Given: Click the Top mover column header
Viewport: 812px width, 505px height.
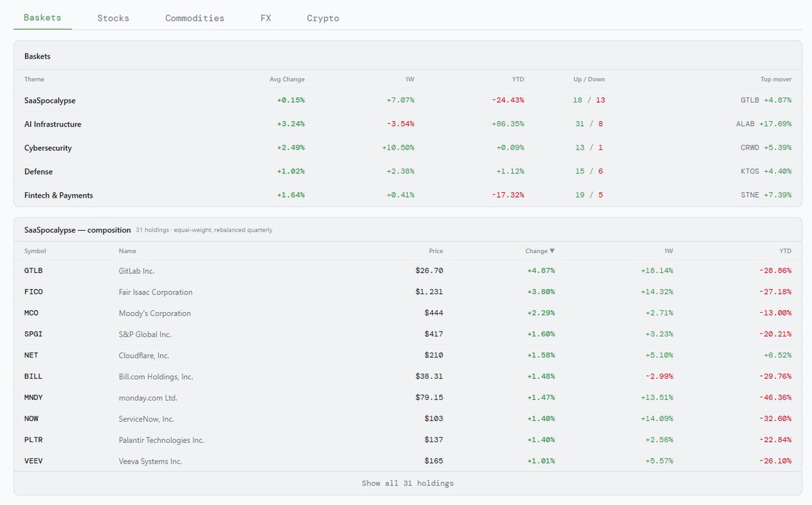Looking at the screenshot, I should pos(775,79).
